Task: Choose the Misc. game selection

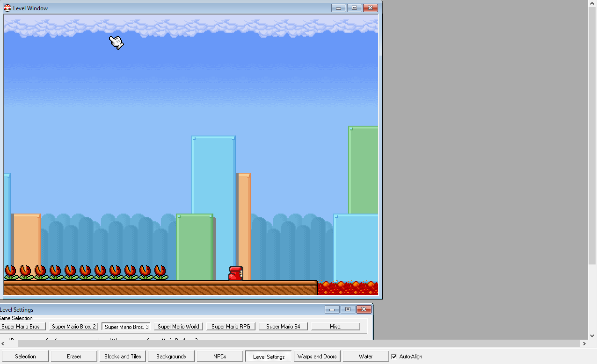Action: 335,327
